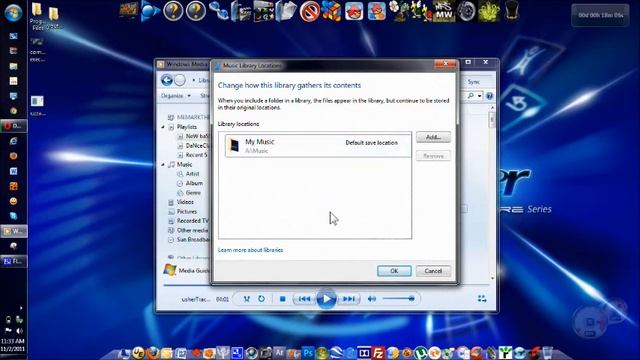Open the top hat icon in top dock

511,11
